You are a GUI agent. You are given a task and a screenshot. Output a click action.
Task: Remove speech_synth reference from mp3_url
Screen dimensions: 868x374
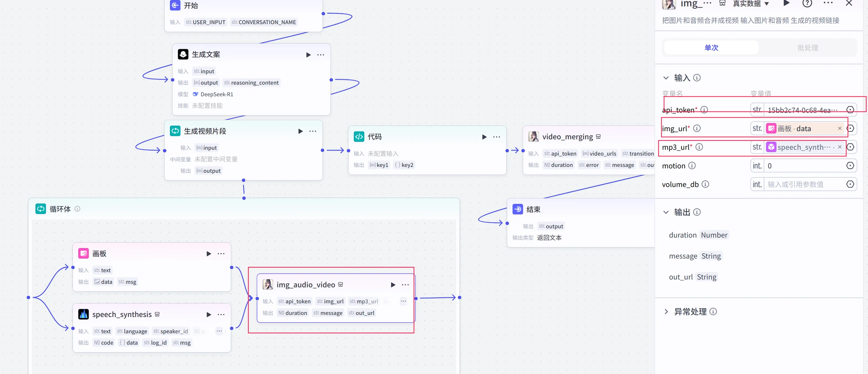[840, 147]
